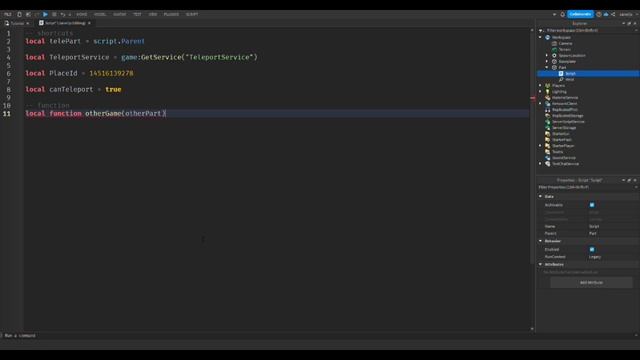
Task: Click the blue Collaborate button
Action: pos(580,14)
